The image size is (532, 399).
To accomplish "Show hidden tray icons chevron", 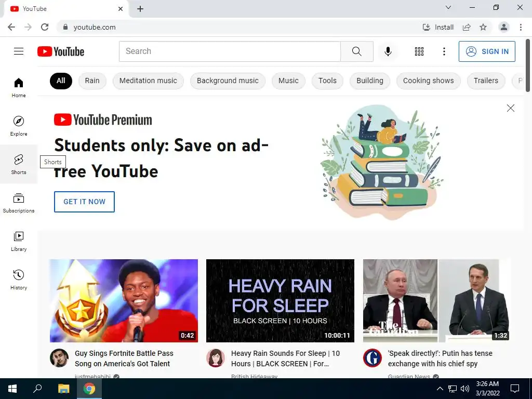I will (x=440, y=389).
